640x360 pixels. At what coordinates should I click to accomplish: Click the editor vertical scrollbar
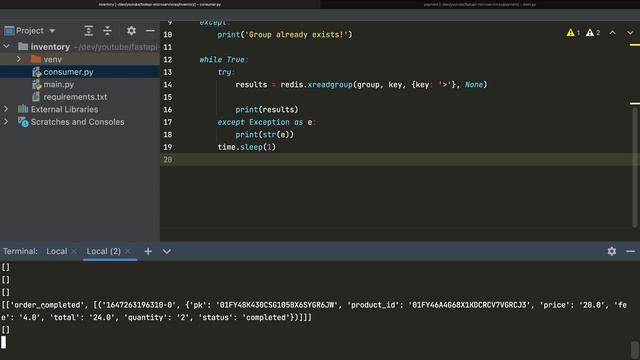(x=635, y=167)
